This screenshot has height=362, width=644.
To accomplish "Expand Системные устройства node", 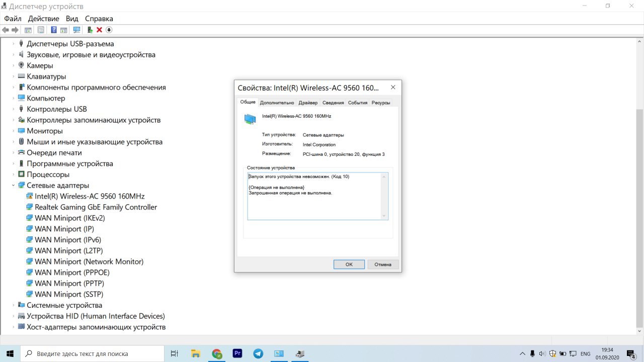I will pos(14,305).
